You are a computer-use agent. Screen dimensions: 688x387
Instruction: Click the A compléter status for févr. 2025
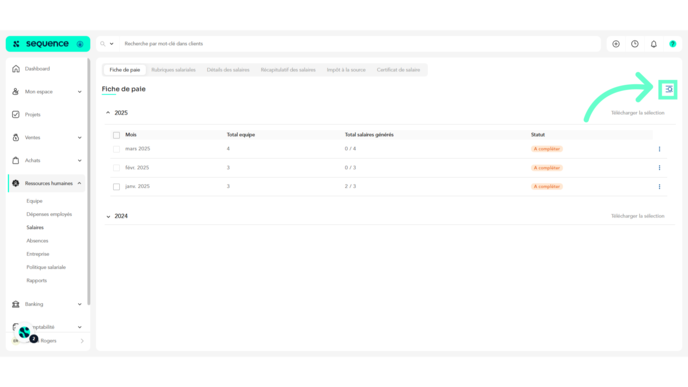tap(547, 168)
